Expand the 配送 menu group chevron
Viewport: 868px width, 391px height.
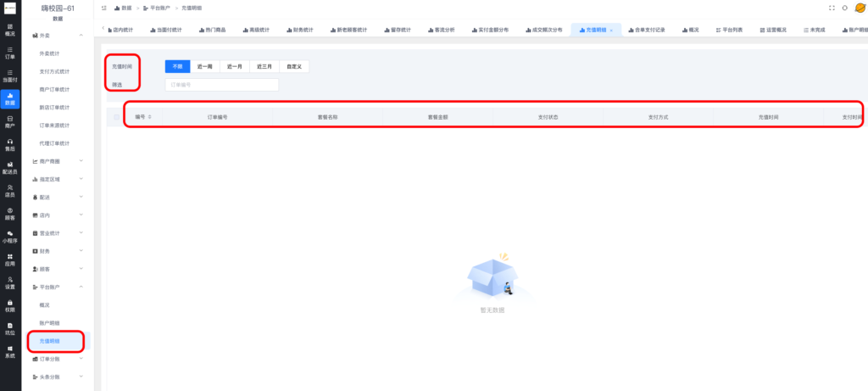click(81, 197)
